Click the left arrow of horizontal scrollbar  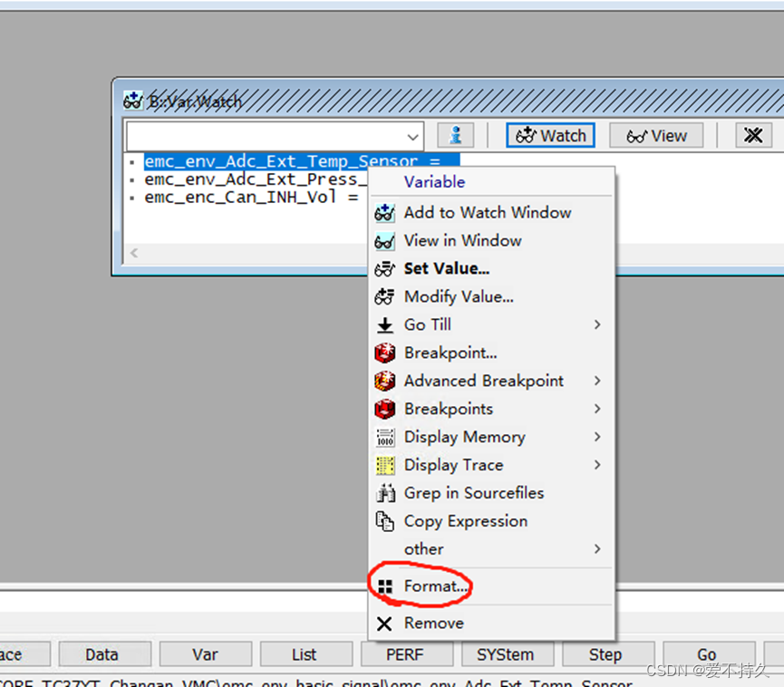pos(134,253)
